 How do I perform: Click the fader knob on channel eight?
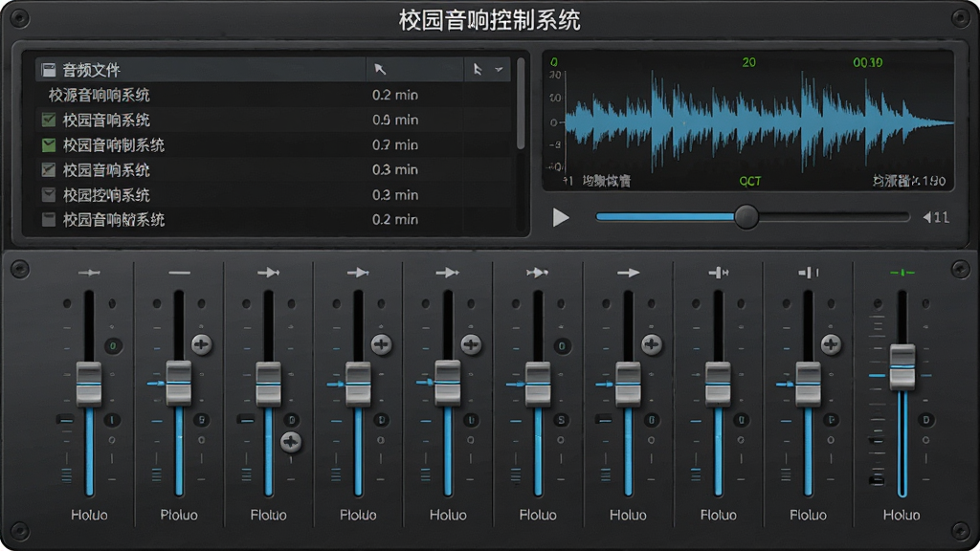coord(718,384)
